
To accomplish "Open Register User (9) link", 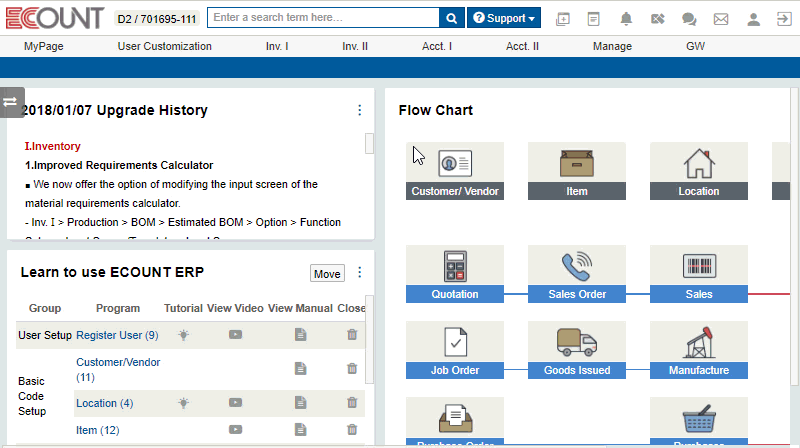I will pos(117,335).
